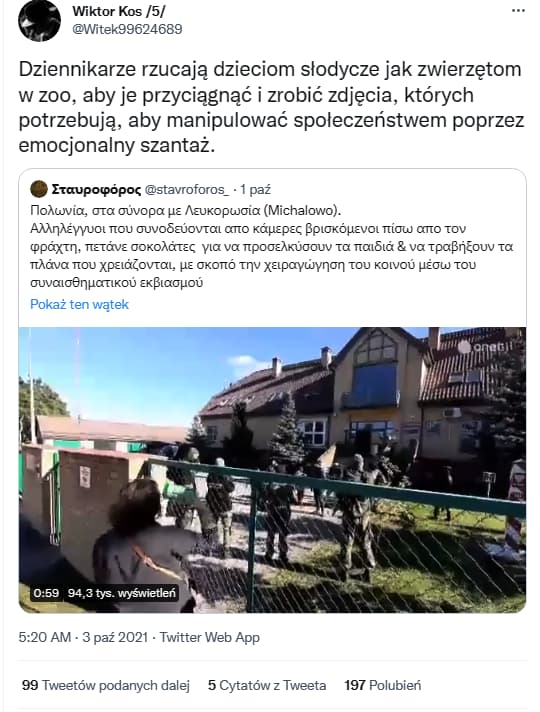Click the 1 paź quoted tweet date
540x712 pixels.
pyautogui.click(x=255, y=189)
